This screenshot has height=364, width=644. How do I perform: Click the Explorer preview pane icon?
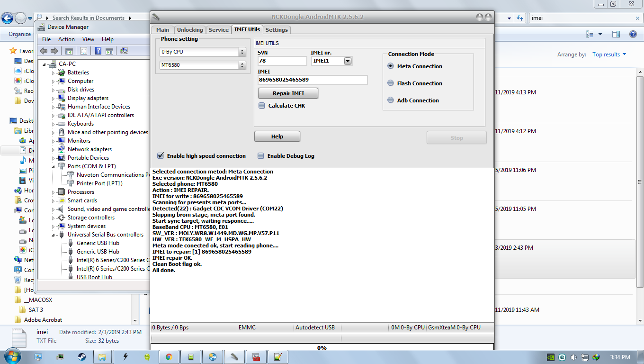coord(616,34)
